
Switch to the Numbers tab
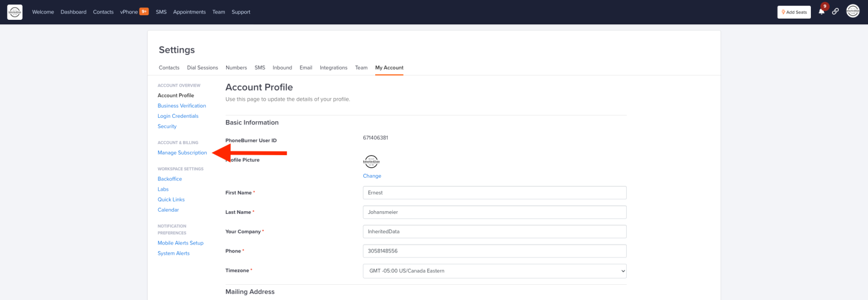pos(236,67)
